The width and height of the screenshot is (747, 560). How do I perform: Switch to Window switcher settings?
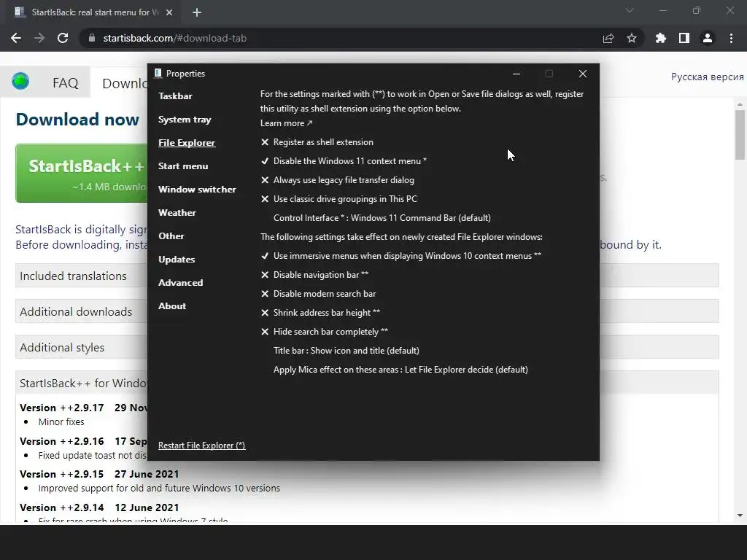[197, 190]
